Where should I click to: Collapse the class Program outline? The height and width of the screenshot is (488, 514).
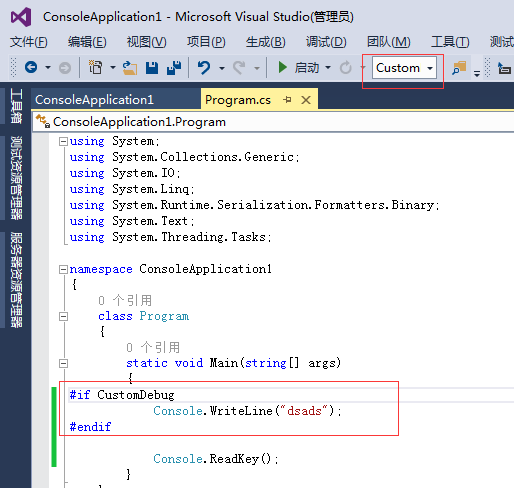pos(63,316)
